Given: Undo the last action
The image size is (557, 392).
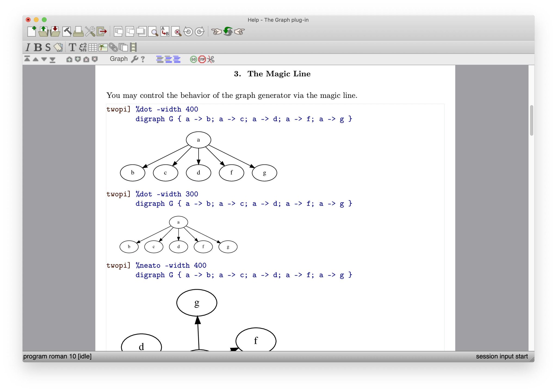Looking at the screenshot, I should coord(187,32).
